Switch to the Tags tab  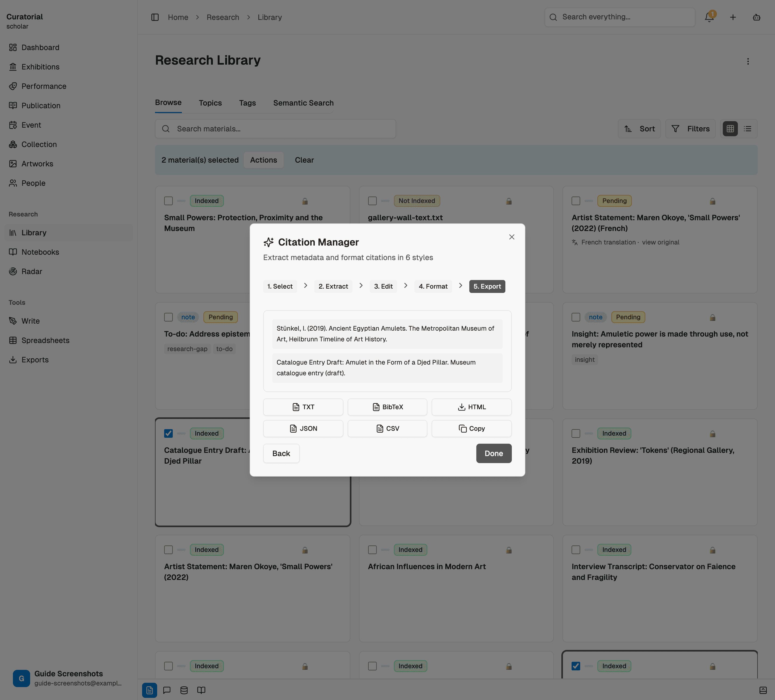point(247,103)
